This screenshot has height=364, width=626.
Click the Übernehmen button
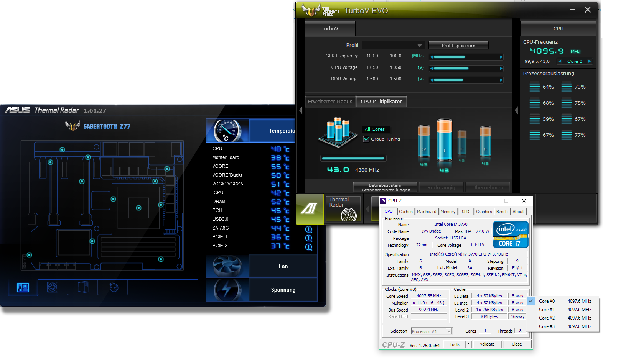[x=488, y=187]
